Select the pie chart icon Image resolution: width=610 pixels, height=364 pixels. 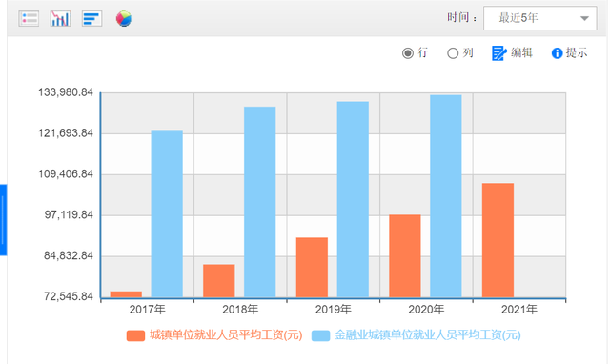124,18
